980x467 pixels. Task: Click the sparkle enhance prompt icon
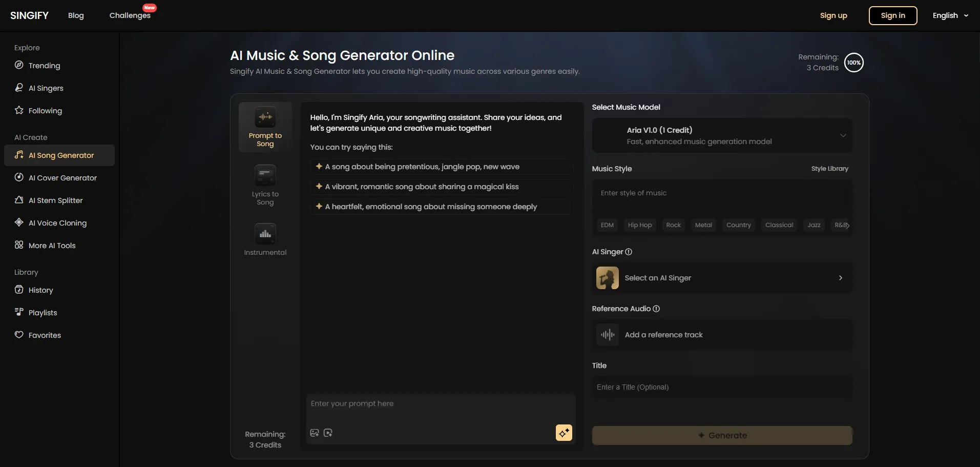point(564,432)
